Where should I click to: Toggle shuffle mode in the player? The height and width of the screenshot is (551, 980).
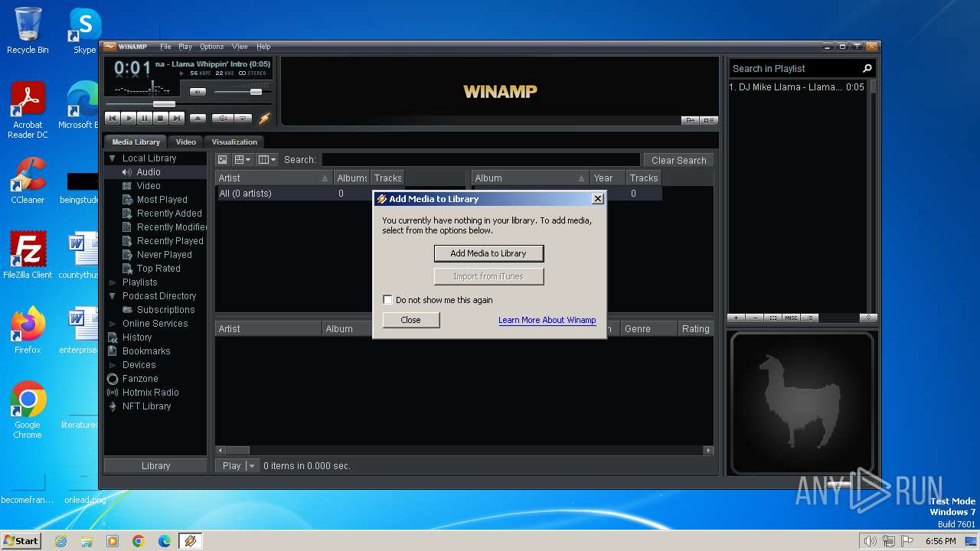pyautogui.click(x=222, y=118)
